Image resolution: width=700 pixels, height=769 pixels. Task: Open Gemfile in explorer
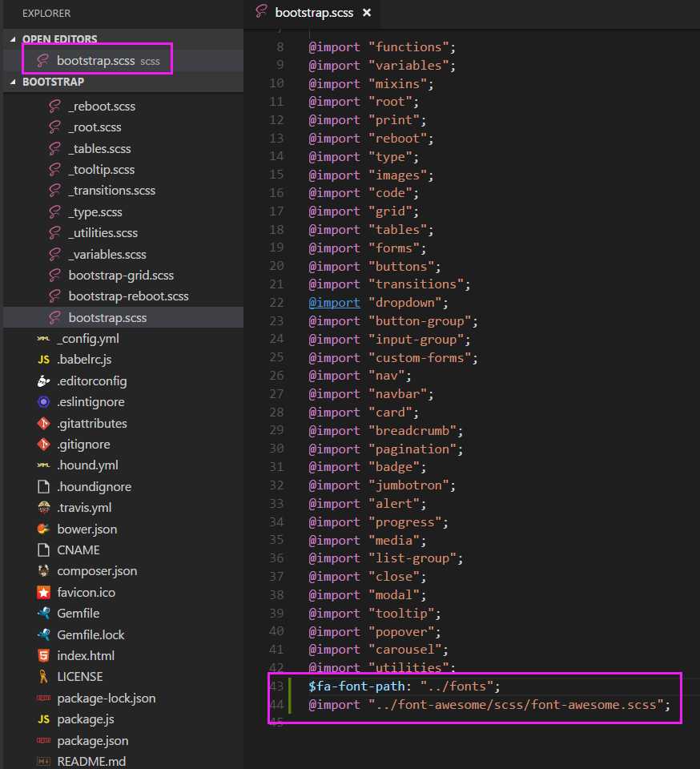(78, 614)
